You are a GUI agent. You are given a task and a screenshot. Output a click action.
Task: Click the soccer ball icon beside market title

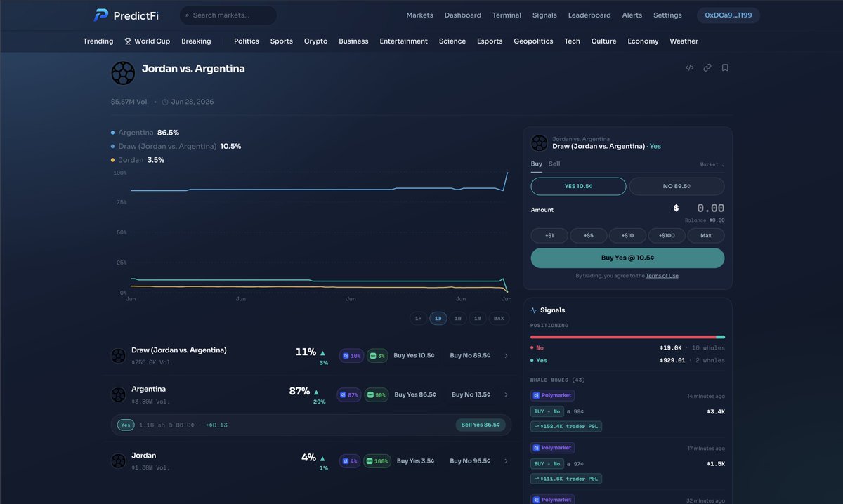click(123, 73)
